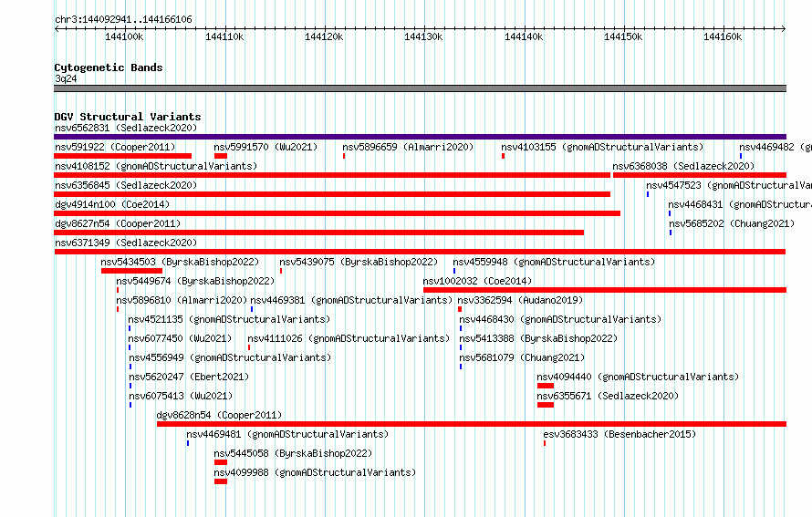Select nsv5439075 (ByrskaBishop2022) label
The image size is (812, 517).
(x=359, y=262)
